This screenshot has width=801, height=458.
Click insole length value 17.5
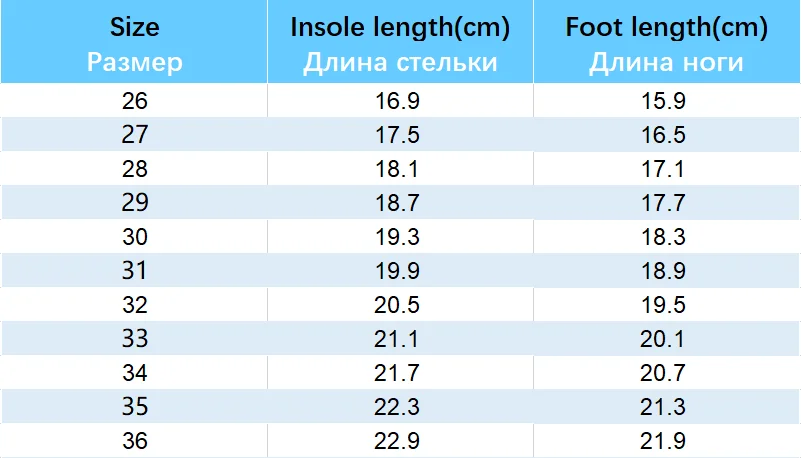click(x=397, y=135)
